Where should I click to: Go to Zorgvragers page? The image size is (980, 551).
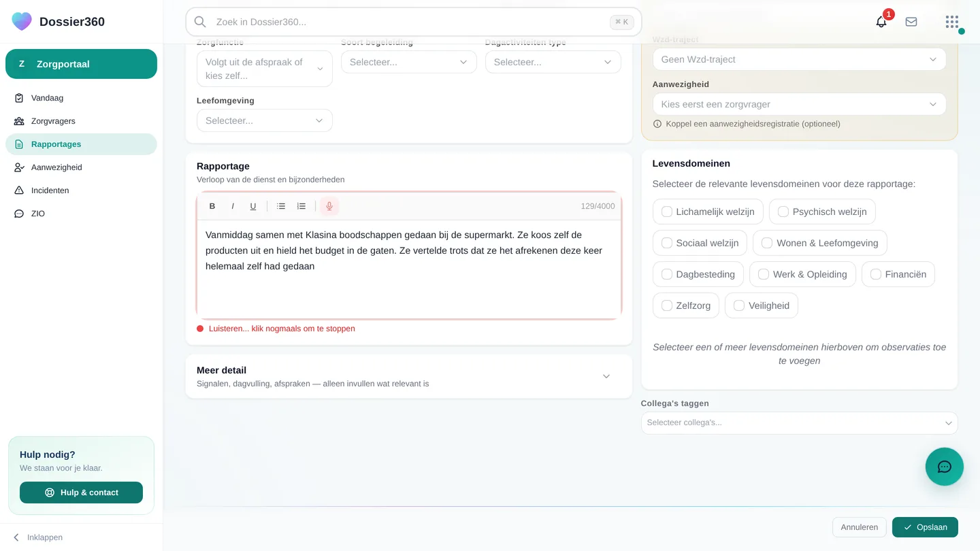pyautogui.click(x=81, y=121)
